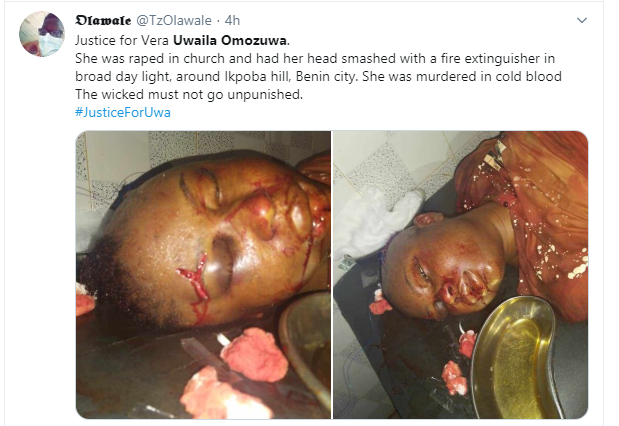
Task: Click the line 'The wicked must not go unpunished'
Action: coord(189,95)
